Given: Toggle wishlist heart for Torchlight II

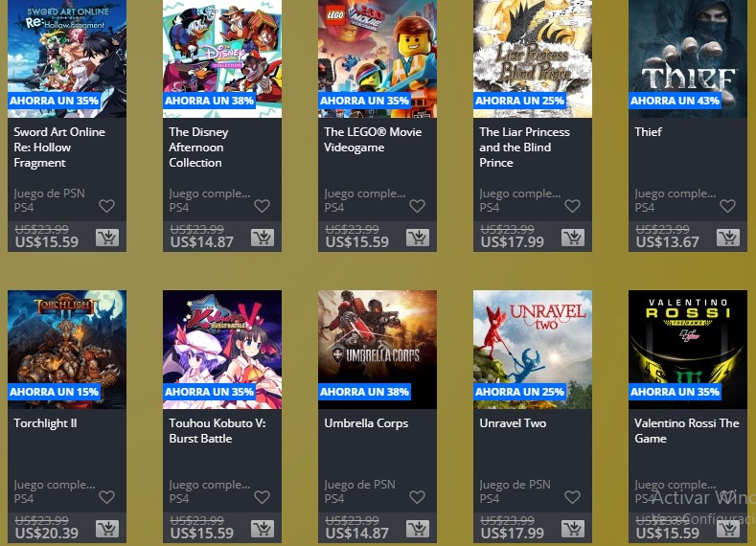Looking at the screenshot, I should [x=106, y=497].
